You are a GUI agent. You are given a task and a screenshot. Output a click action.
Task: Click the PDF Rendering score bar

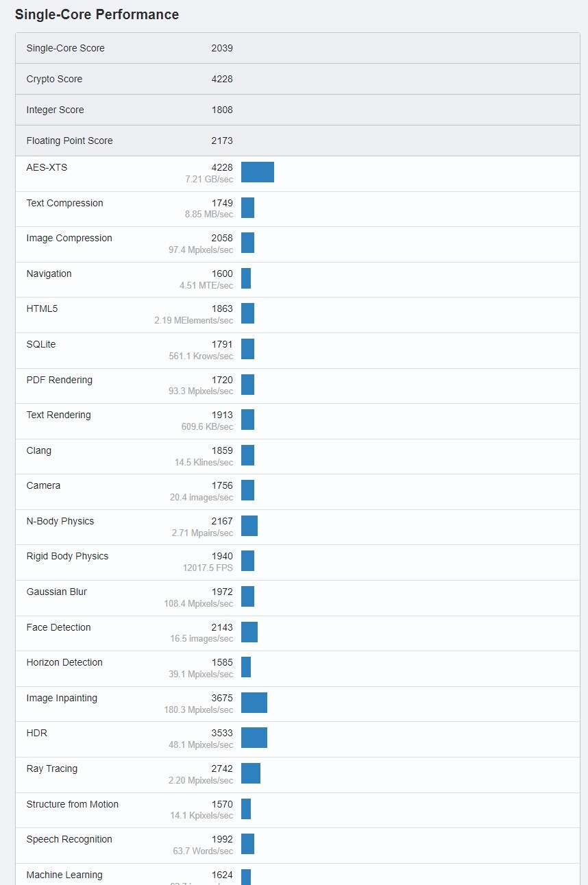[x=247, y=385]
